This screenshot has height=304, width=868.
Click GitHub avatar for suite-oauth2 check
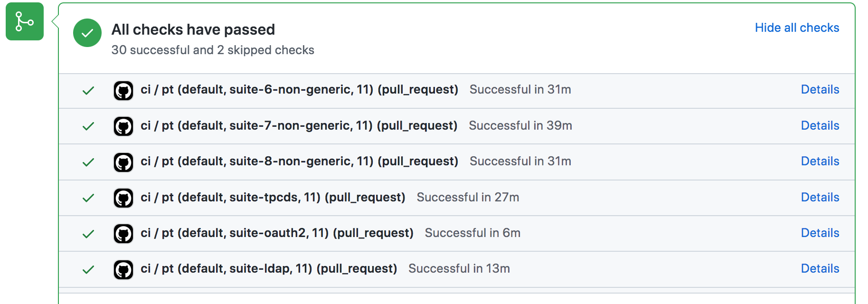click(123, 234)
